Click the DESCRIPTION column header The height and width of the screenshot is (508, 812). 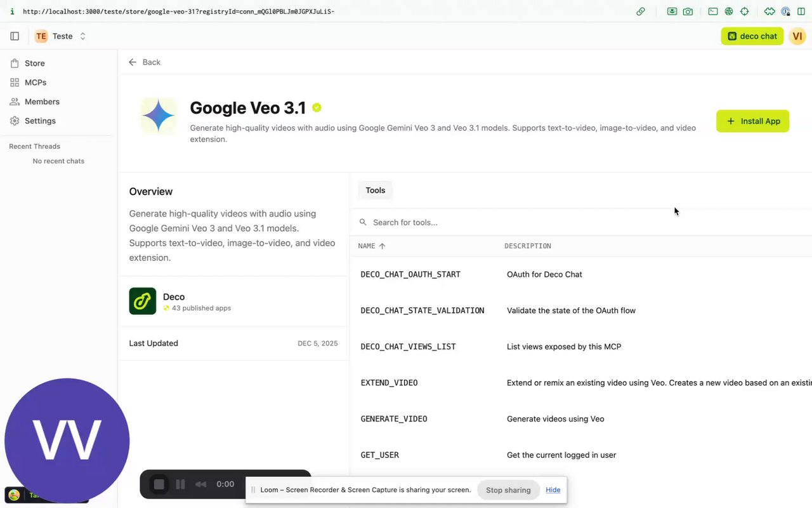[528, 246]
